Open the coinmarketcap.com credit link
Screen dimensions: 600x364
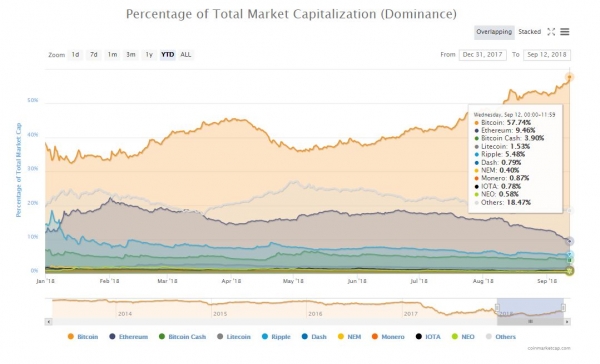[x=549, y=348]
